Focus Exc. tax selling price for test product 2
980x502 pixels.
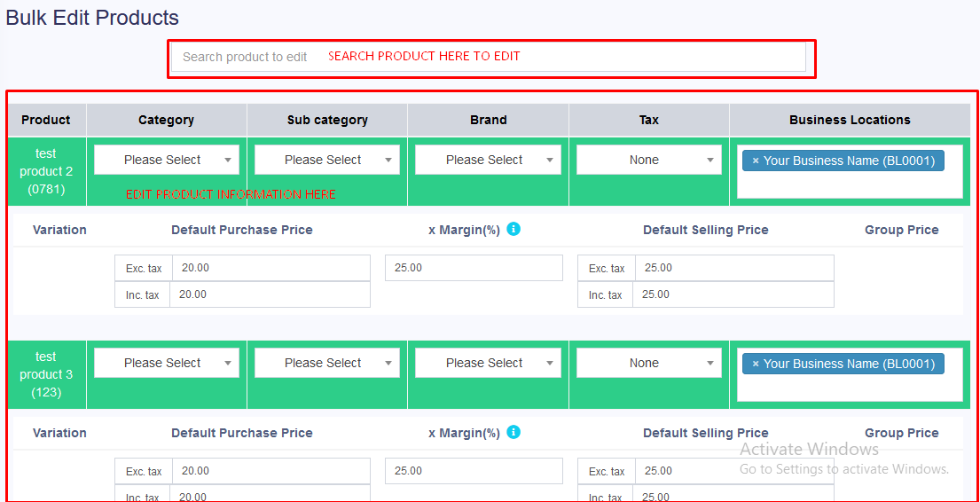[x=733, y=268]
